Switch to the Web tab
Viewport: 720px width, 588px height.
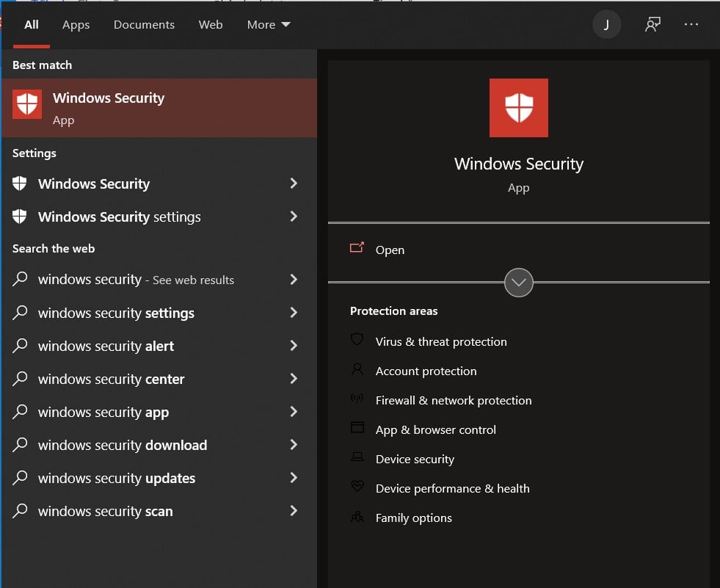pyautogui.click(x=211, y=24)
